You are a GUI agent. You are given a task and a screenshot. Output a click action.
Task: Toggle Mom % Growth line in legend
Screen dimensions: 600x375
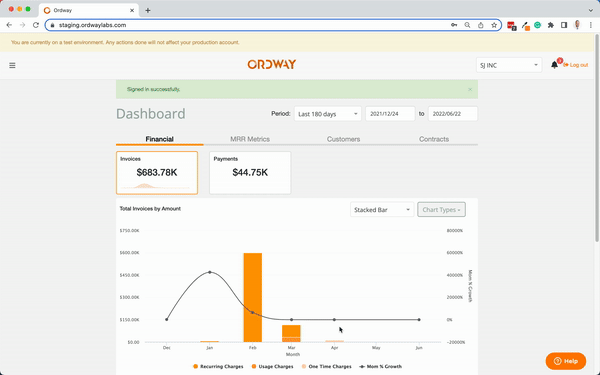tap(380, 367)
